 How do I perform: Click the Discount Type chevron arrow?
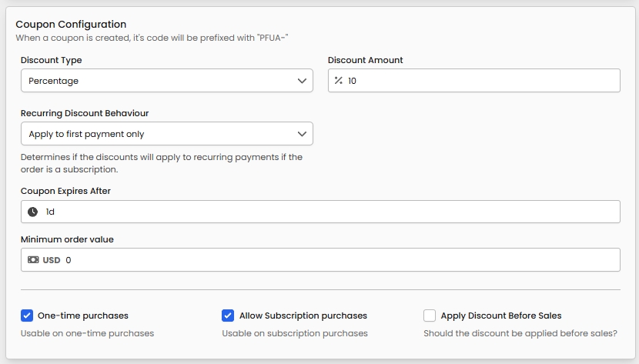point(302,81)
